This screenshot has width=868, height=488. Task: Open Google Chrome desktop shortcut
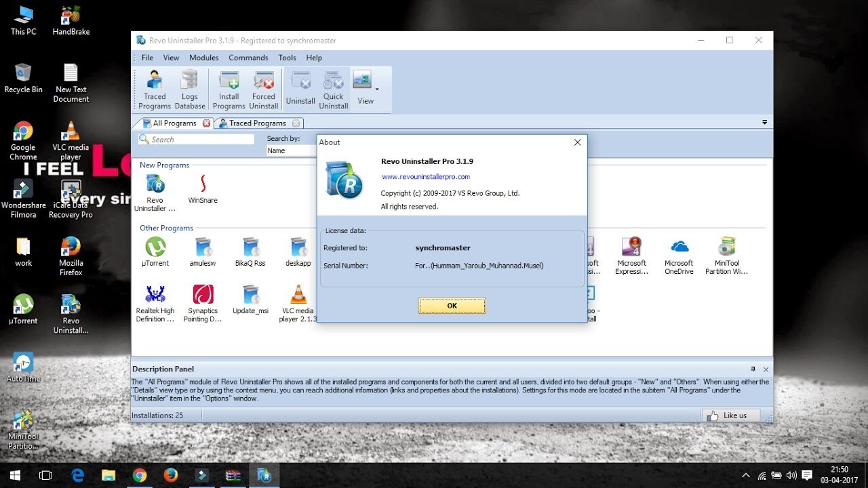[23, 140]
